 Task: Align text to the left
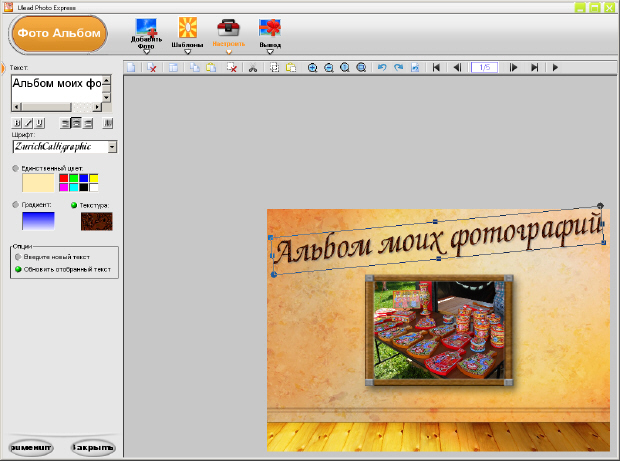pyautogui.click(x=65, y=123)
